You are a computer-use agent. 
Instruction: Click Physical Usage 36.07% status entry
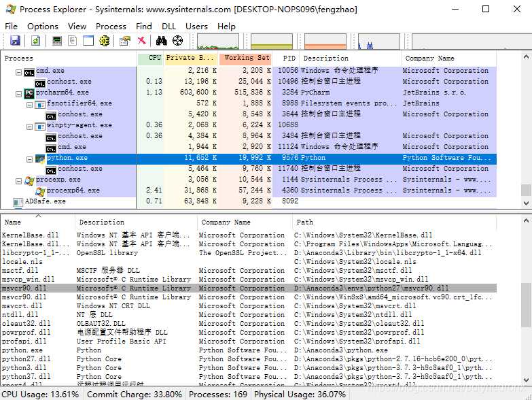pyautogui.click(x=300, y=395)
